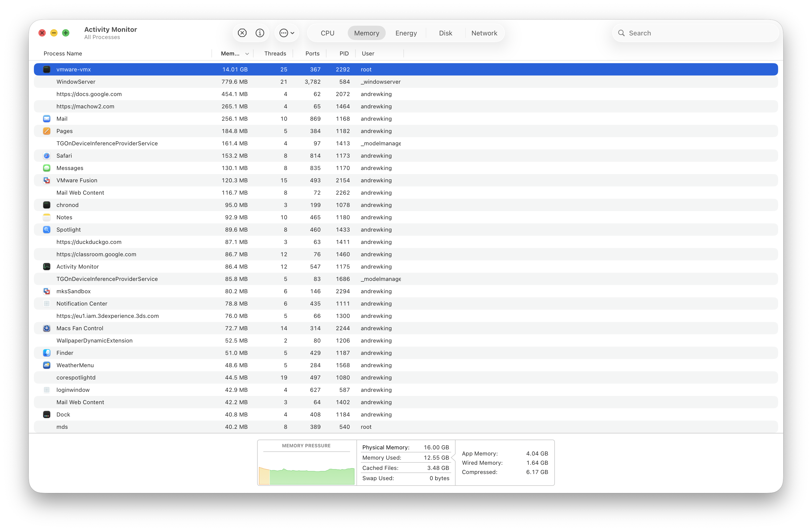Image resolution: width=812 pixels, height=531 pixels.
Task: Select the https://classroom.google.com process
Action: [x=406, y=254]
